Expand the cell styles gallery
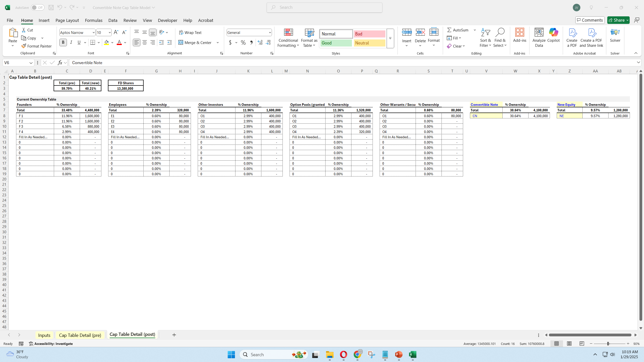Screen dimensions: 644x362 [x=390, y=38]
